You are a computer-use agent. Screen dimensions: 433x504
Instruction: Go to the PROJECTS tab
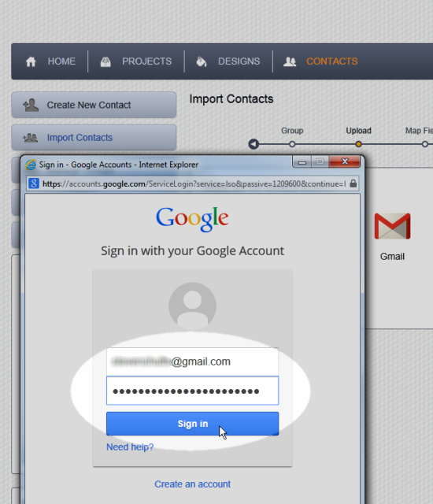(146, 61)
